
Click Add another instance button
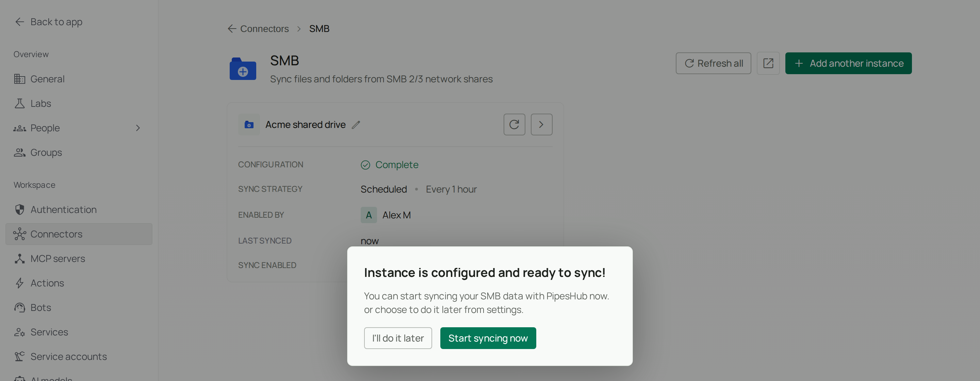click(x=848, y=63)
